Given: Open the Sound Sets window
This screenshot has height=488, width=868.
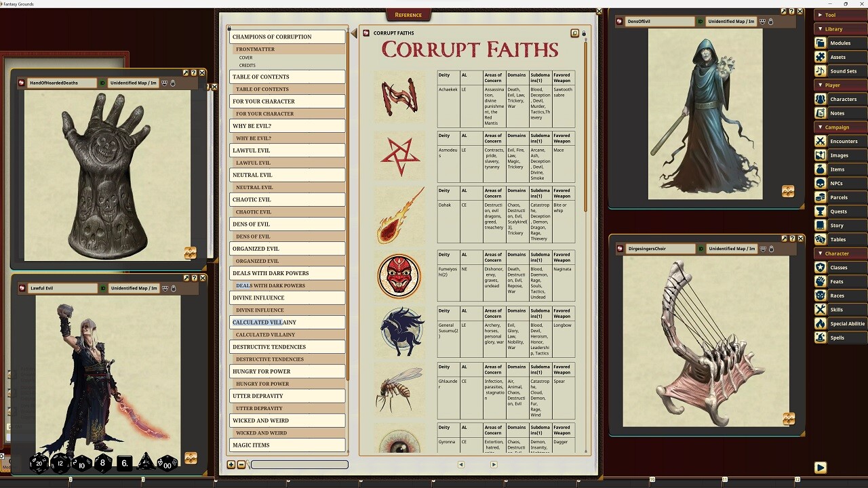Looking at the screenshot, I should click(x=843, y=70).
